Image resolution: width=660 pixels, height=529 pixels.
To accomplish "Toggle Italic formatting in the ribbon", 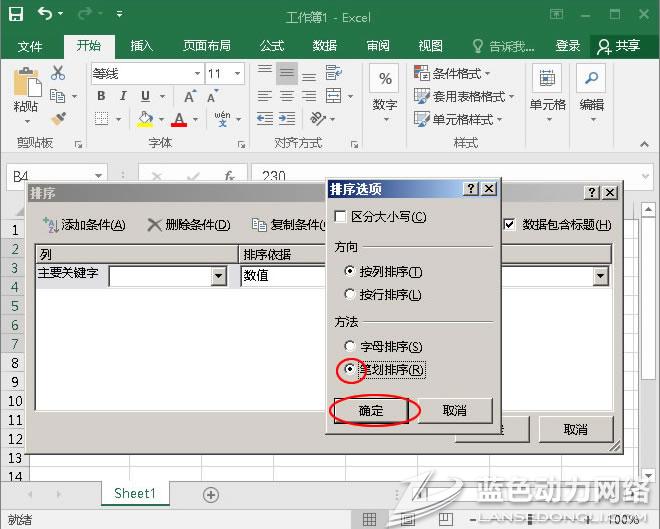I will 123,96.
